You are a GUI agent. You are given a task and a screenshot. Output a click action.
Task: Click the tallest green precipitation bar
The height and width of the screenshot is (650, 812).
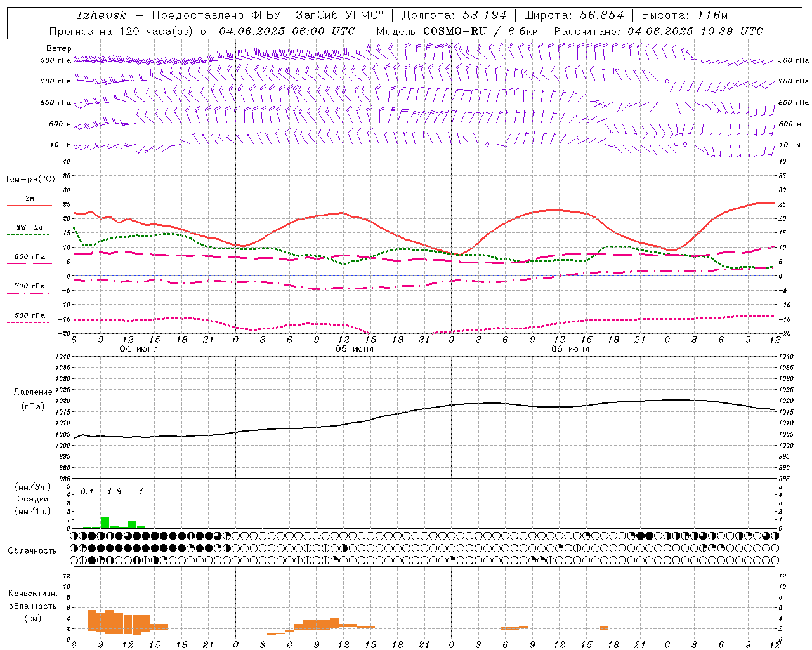[x=105, y=522]
